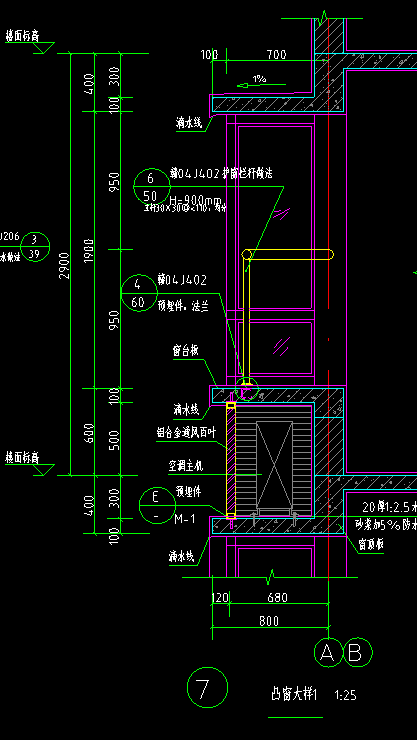Select the 680 dimension text

277,597
